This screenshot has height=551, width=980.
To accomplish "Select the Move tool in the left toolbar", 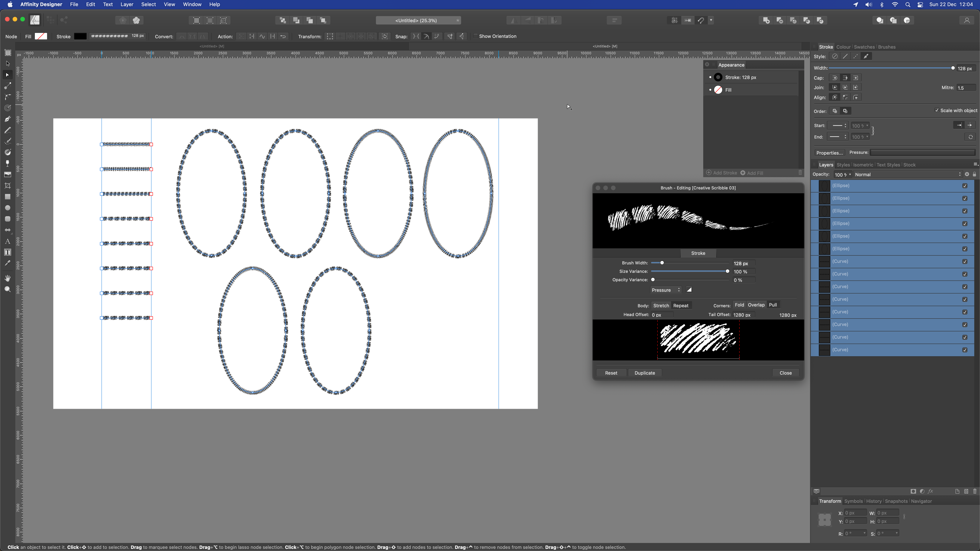I will pos(8,64).
